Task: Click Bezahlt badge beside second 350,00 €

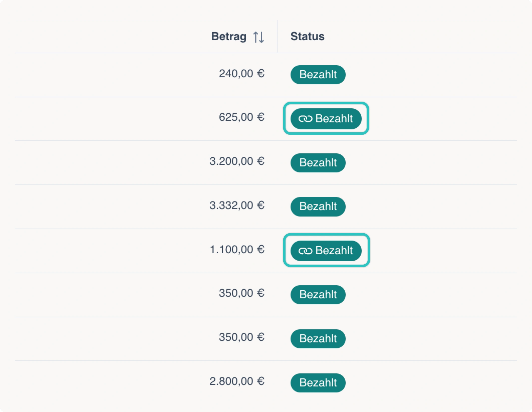Action: (x=318, y=339)
